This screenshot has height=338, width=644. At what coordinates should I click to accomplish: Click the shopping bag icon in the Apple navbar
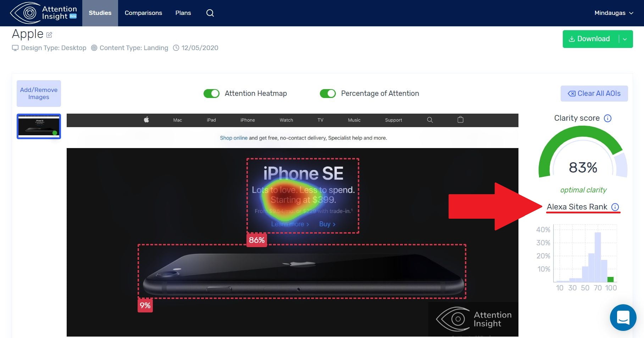pyautogui.click(x=460, y=120)
